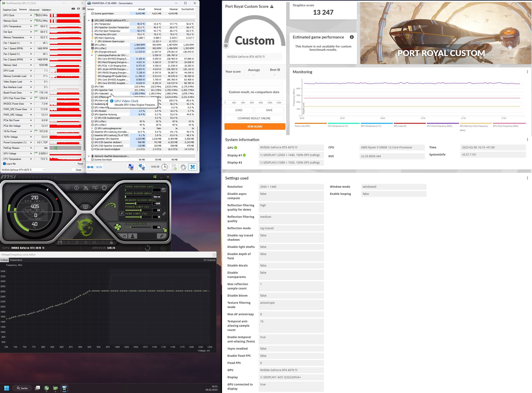Click HWiNFO collapse columns arrows icon
Image resolution: width=532 pixels, height=393 pixels.
click(99, 167)
